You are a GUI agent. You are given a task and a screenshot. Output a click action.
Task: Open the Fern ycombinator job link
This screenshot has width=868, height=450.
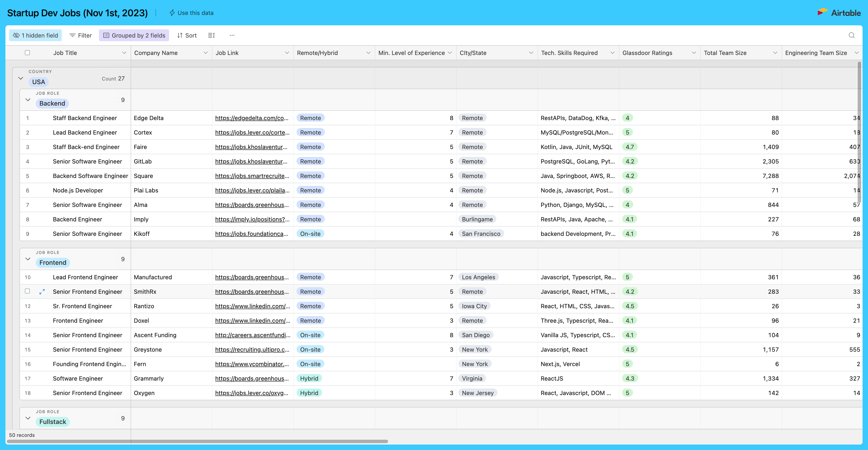coord(252,364)
